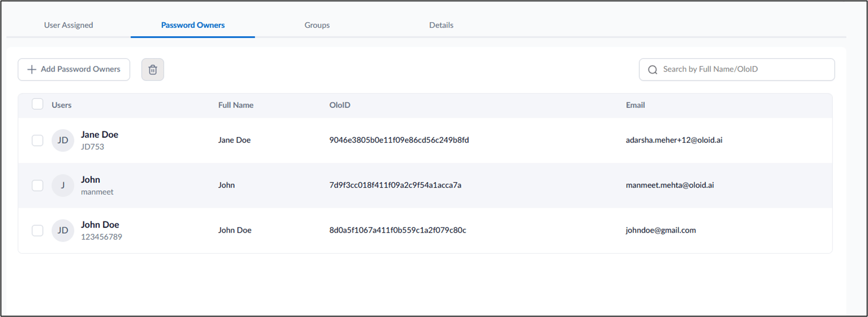Screen dimensions: 868x317
Task: Click OloID 8d0a5f1067a411f0b559c1a2f079c80c
Action: click(x=398, y=230)
